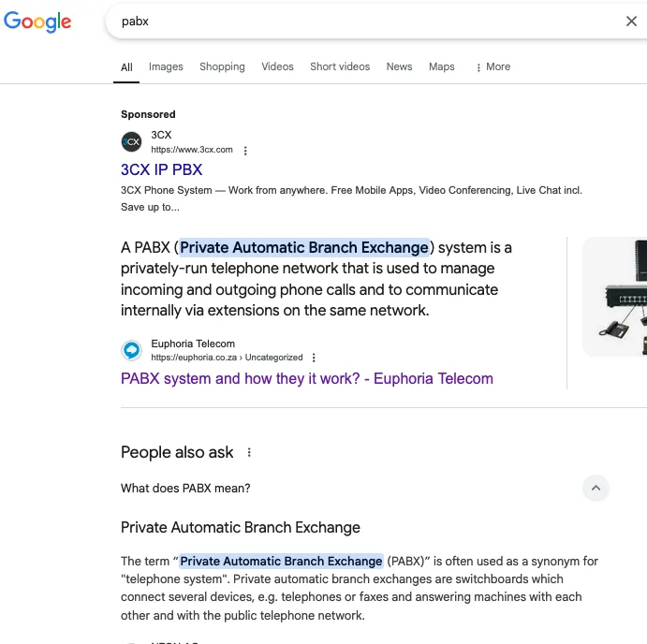Click the Euphoria Telecom favicon
The height and width of the screenshot is (644, 647).
(131, 350)
